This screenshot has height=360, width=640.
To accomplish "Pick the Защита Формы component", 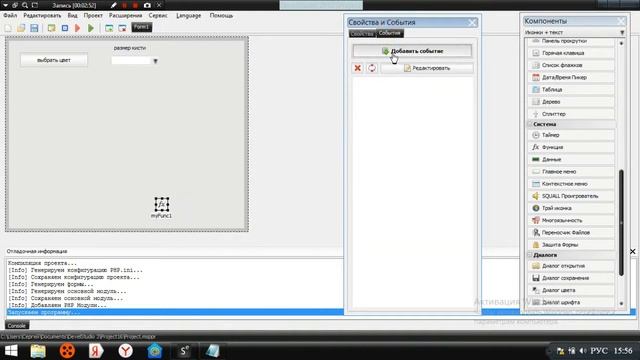I will (571, 245).
